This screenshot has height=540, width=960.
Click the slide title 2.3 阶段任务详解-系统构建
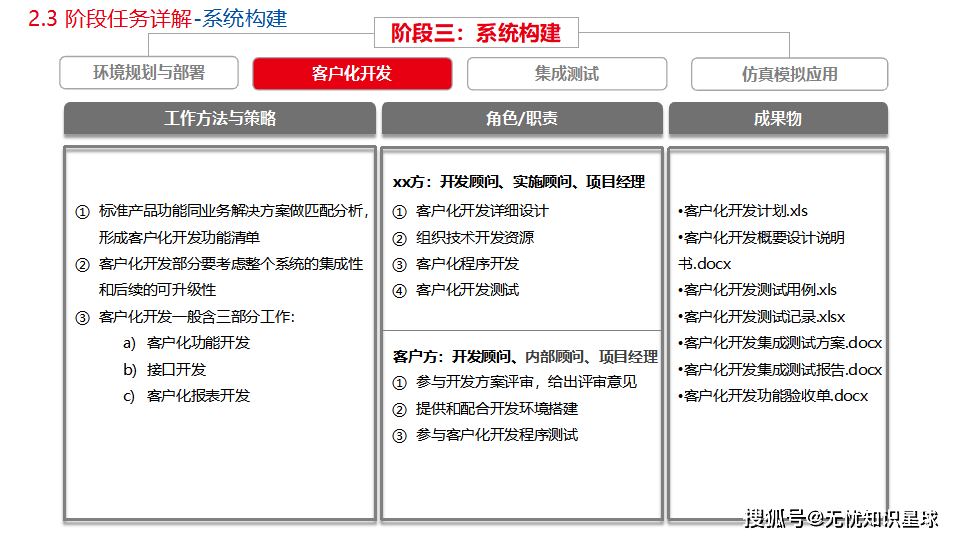click(x=158, y=18)
